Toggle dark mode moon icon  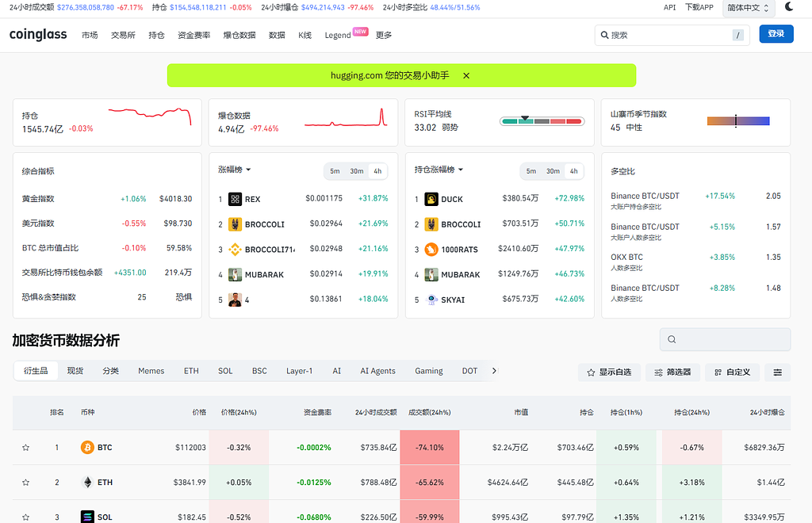click(789, 7)
